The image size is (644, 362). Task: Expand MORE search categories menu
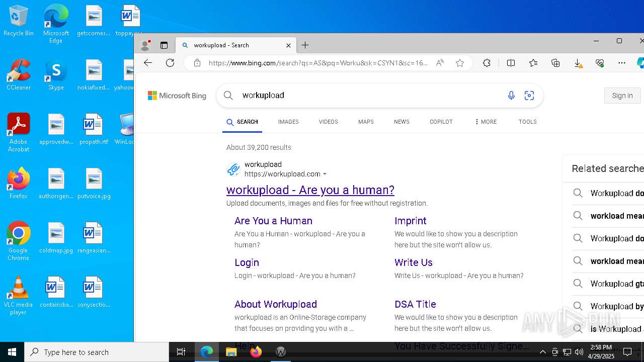pyautogui.click(x=486, y=122)
